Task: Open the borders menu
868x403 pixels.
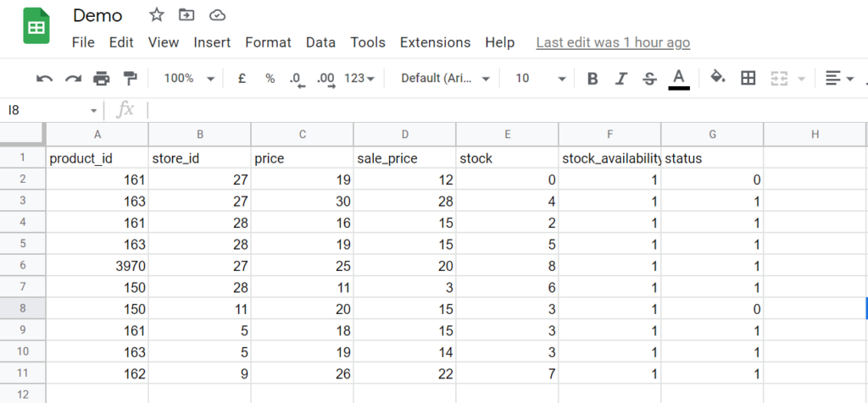Action: point(748,79)
